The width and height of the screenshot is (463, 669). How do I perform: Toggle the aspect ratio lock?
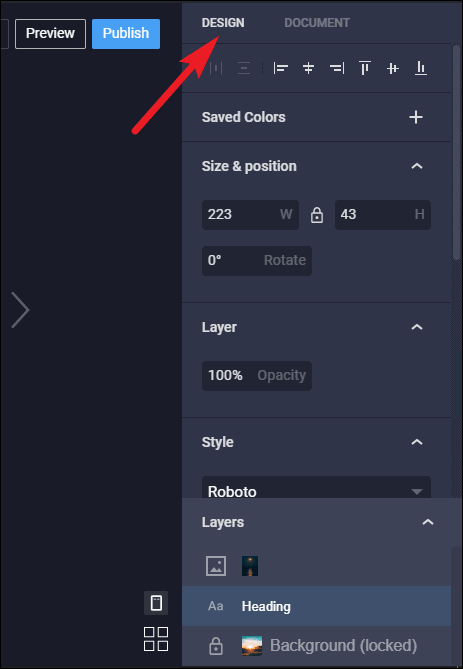pyautogui.click(x=317, y=215)
